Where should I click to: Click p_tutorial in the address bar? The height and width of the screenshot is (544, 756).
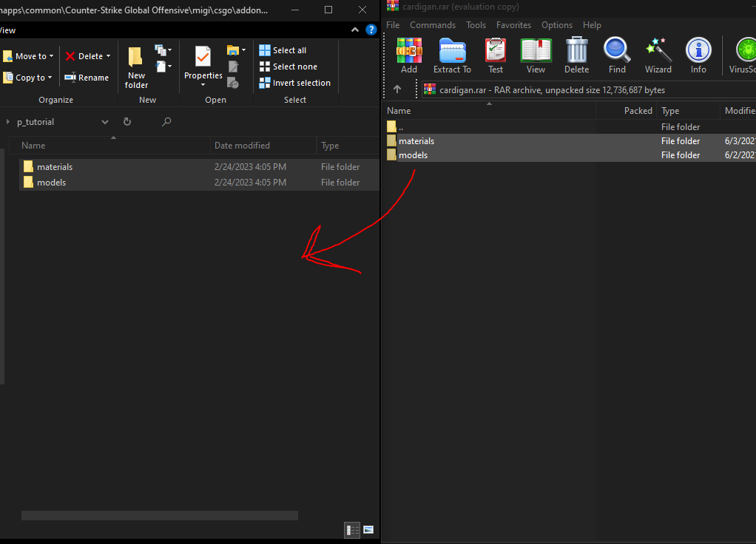point(36,122)
